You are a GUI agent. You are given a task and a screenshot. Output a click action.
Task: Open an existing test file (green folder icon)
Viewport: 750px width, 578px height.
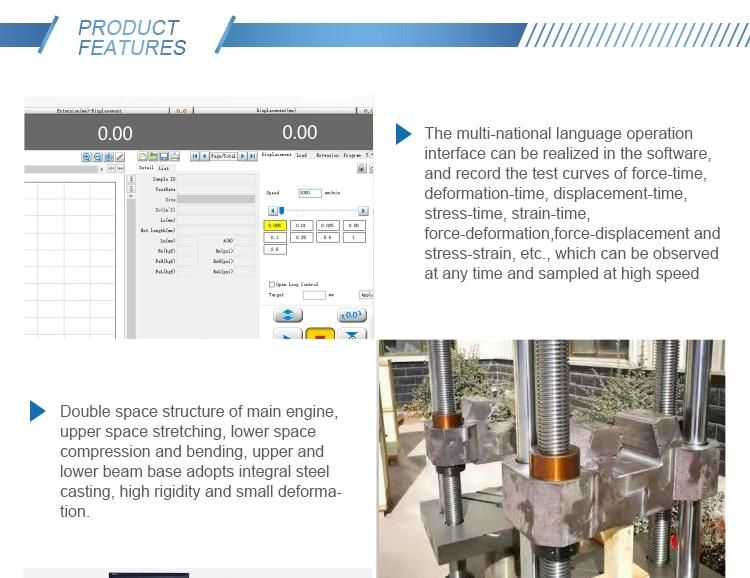(153, 156)
